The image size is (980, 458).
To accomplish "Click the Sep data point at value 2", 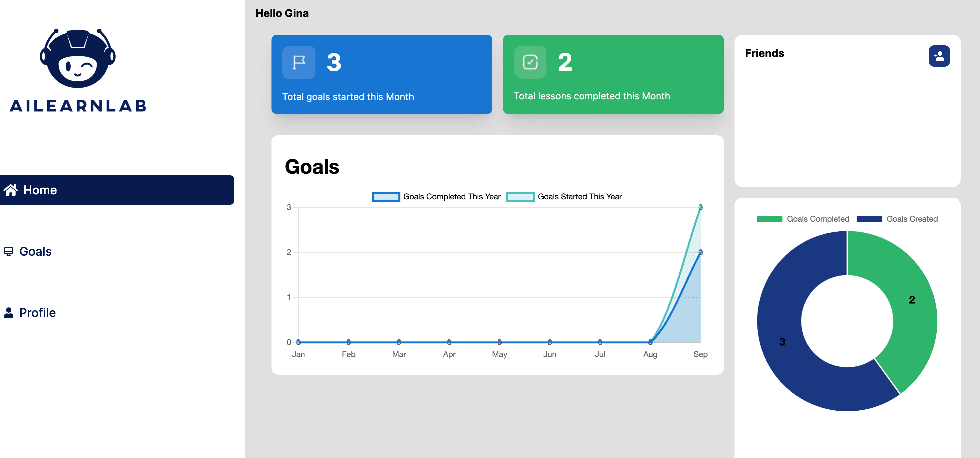I will pos(701,252).
